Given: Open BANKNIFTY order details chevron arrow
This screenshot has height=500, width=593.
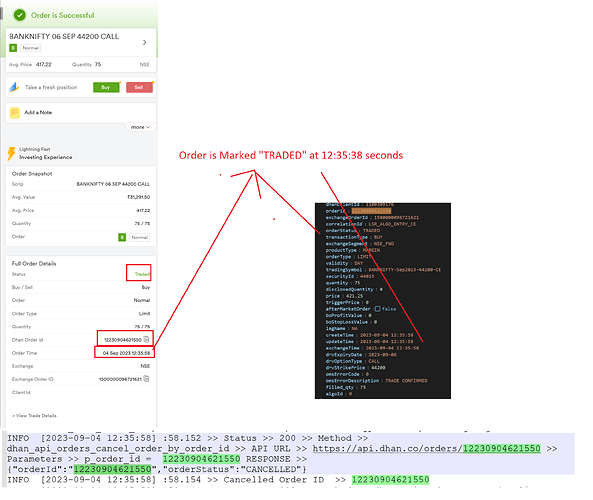Looking at the screenshot, I should [144, 42].
